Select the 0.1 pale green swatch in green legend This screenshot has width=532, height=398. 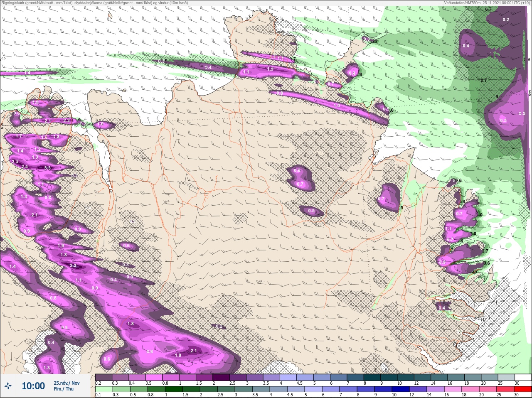pyautogui.click(x=103, y=389)
